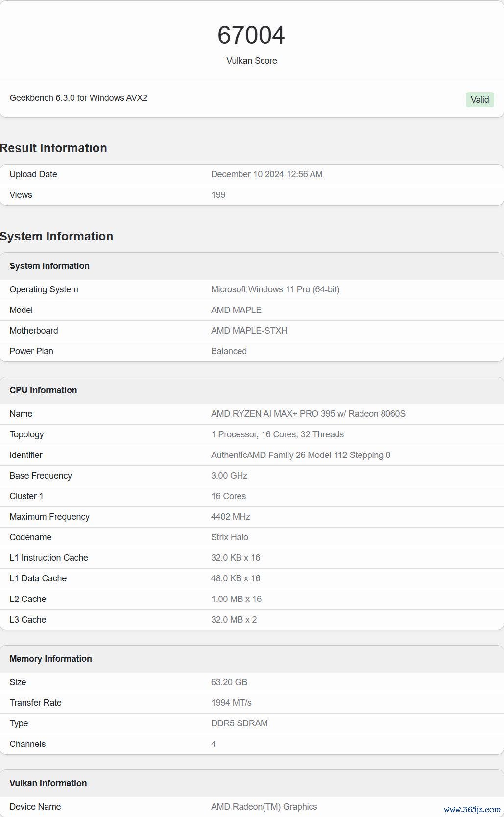Click the L1 Data Cache label
The height and width of the screenshot is (817, 504).
coord(38,578)
